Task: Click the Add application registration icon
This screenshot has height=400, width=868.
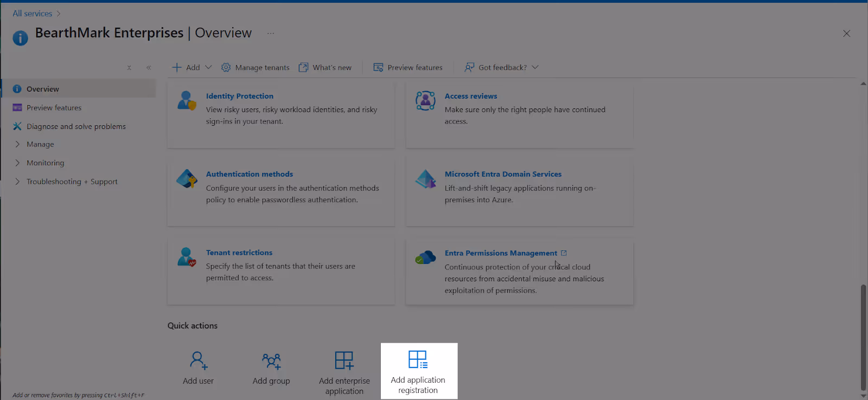Action: [x=418, y=359]
